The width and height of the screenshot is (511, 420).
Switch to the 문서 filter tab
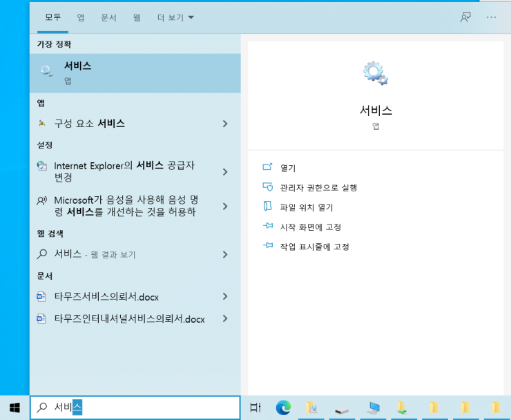click(108, 17)
